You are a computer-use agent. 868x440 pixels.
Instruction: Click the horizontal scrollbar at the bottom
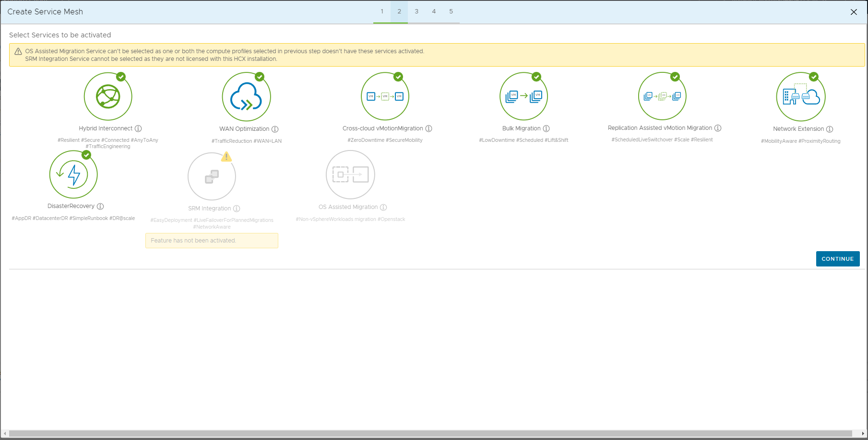pyautogui.click(x=430, y=434)
